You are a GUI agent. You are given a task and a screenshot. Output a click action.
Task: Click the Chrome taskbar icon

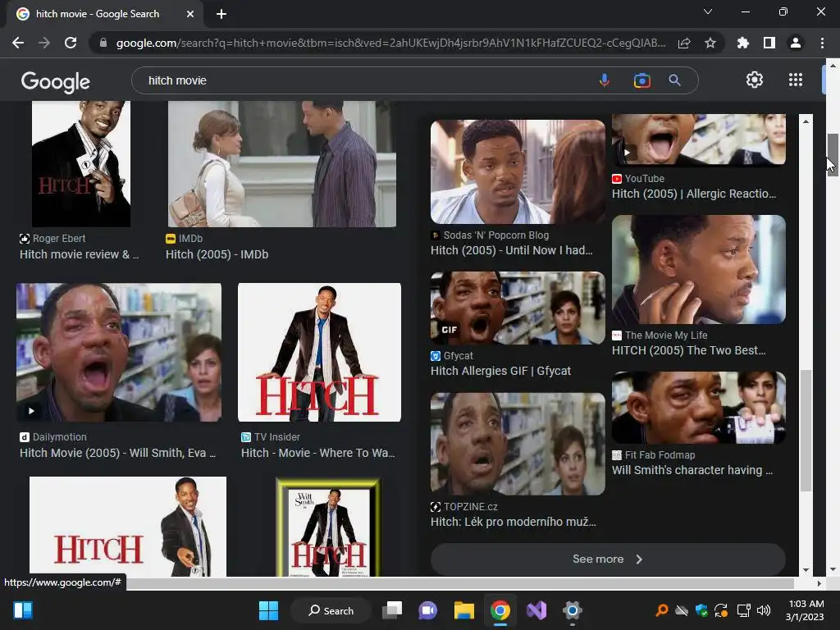point(500,610)
